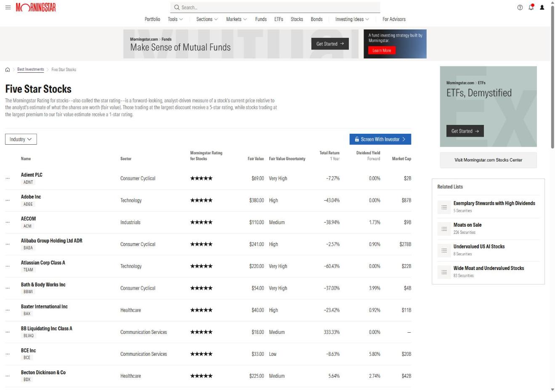Open Alibaba Group Holding Ltd ADR link
The image size is (555, 392).
[x=52, y=241]
